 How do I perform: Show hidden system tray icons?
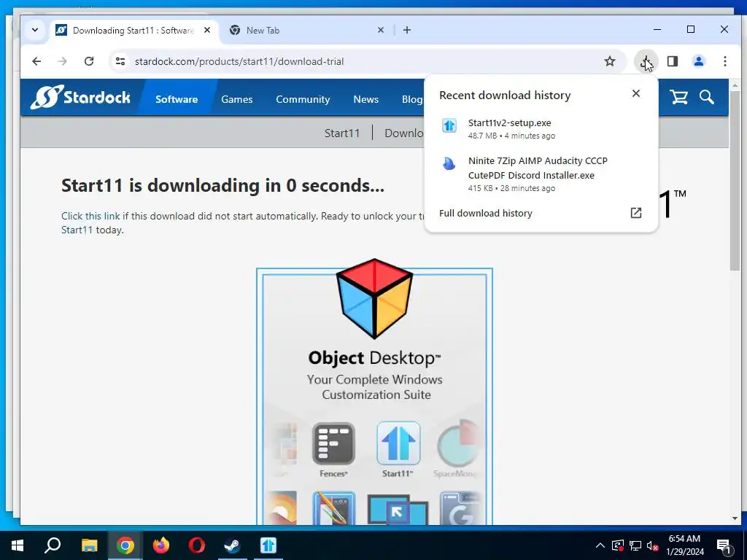coord(600,545)
